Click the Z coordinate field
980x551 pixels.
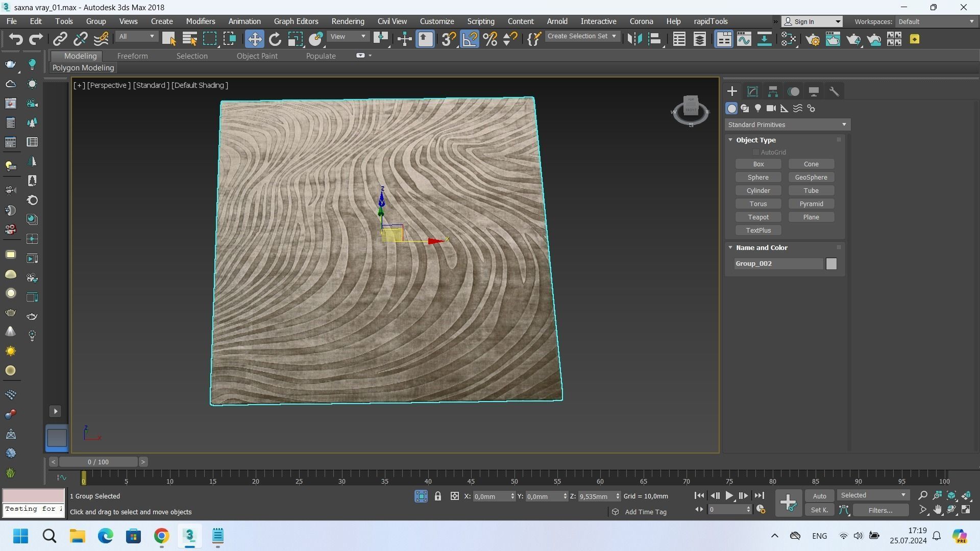point(596,496)
